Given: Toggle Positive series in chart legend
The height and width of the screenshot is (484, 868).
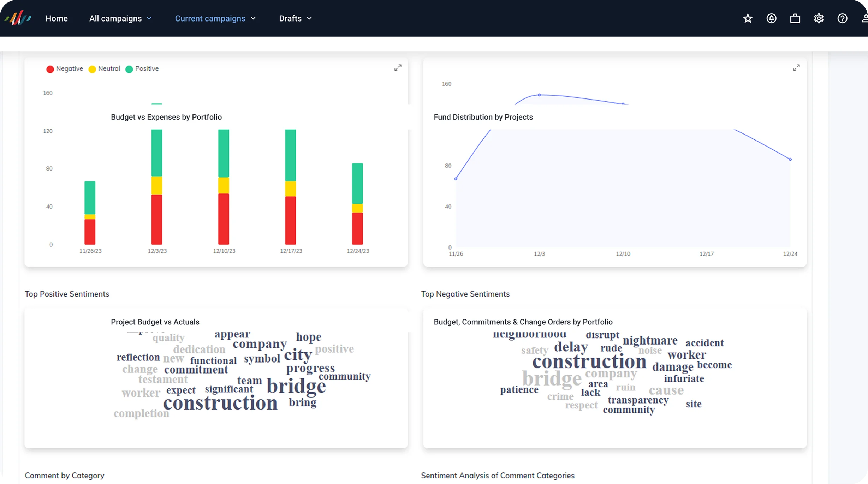Looking at the screenshot, I should [142, 69].
